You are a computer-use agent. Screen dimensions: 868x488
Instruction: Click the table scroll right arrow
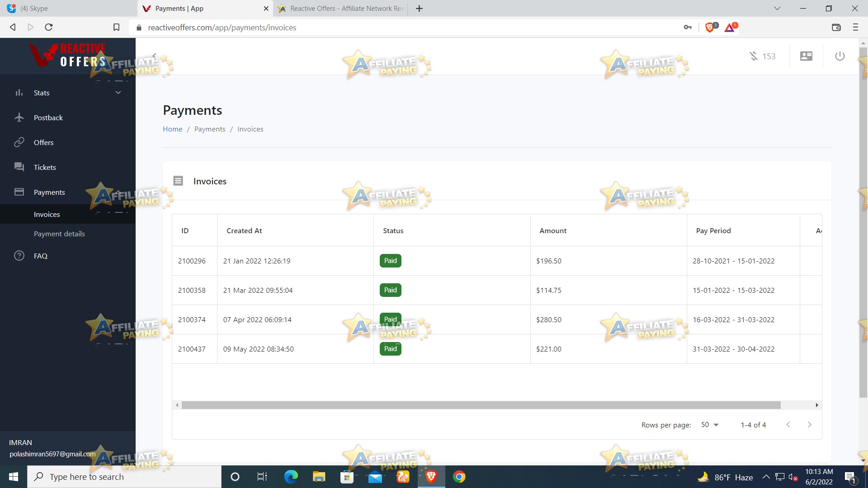817,405
